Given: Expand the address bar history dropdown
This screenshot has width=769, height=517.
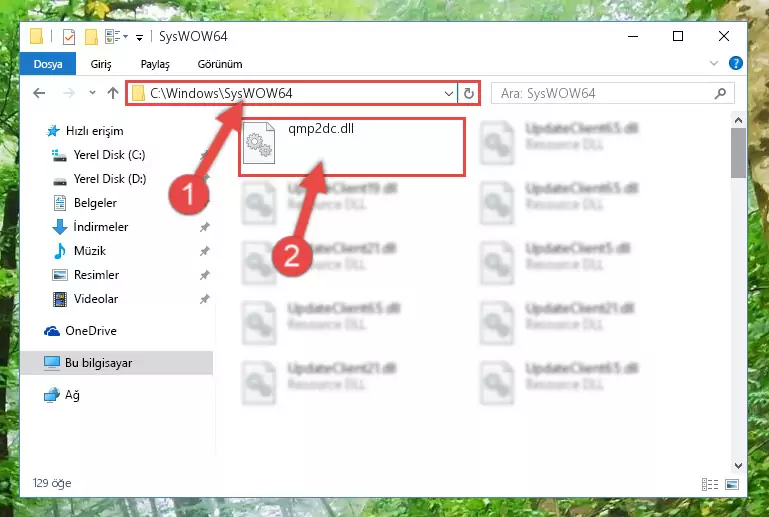Looking at the screenshot, I should pyautogui.click(x=448, y=93).
